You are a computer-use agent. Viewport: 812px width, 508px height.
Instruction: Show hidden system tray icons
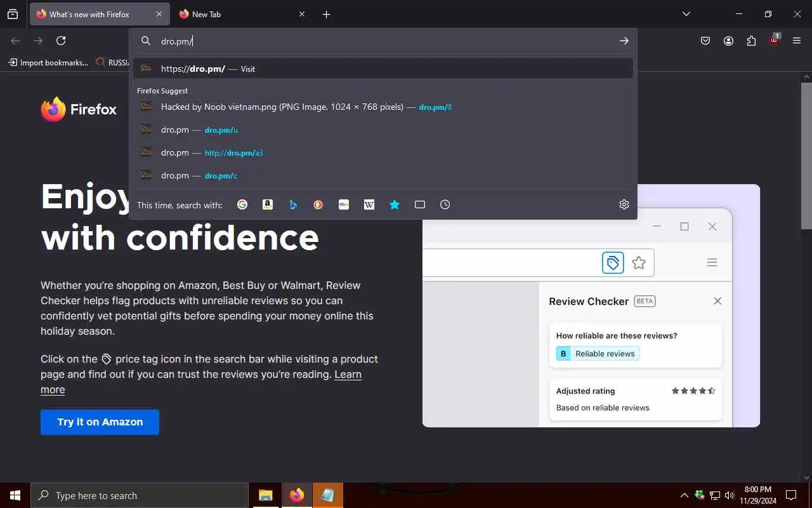pyautogui.click(x=684, y=495)
